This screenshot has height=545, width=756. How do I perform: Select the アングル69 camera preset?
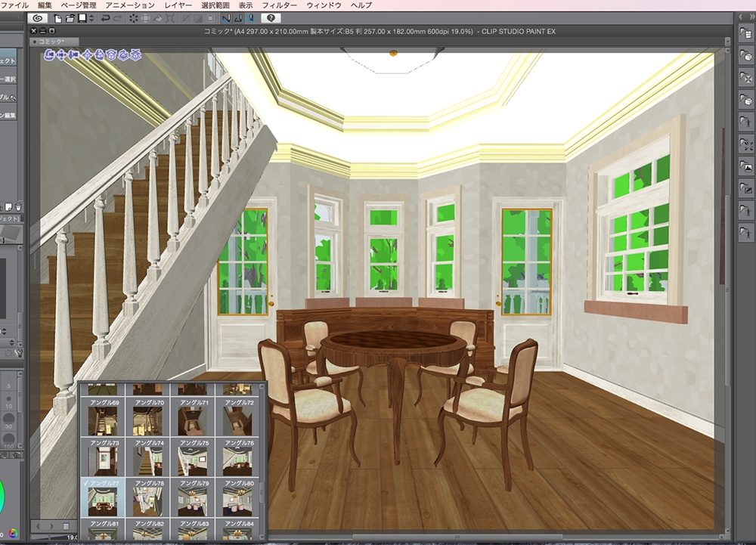[x=103, y=417]
